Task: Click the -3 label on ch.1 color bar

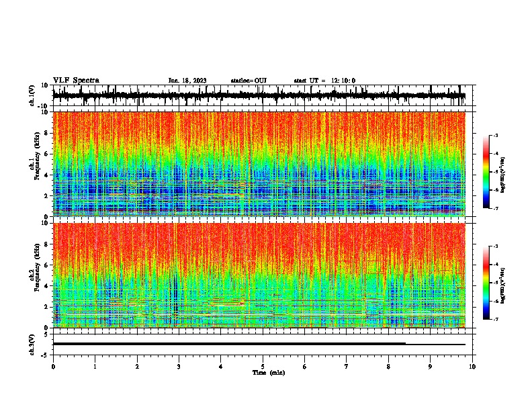Action: pyautogui.click(x=496, y=136)
